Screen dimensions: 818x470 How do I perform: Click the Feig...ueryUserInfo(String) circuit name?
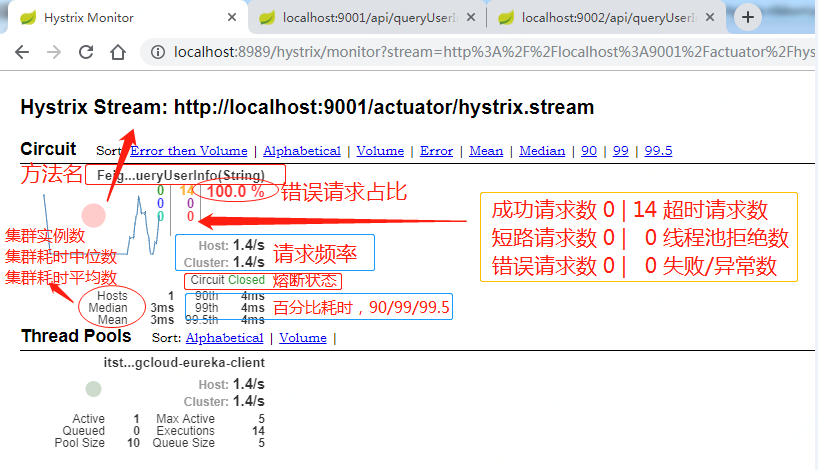[x=181, y=175]
